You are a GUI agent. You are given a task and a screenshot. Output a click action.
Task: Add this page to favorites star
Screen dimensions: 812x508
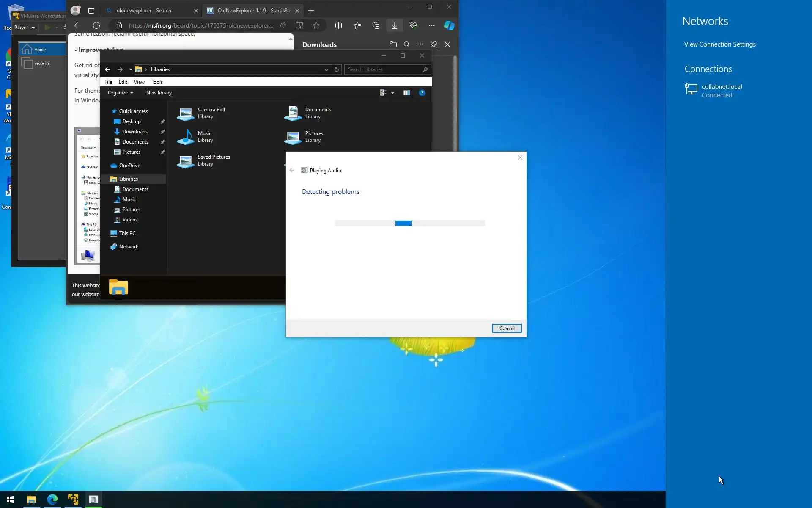pyautogui.click(x=316, y=25)
